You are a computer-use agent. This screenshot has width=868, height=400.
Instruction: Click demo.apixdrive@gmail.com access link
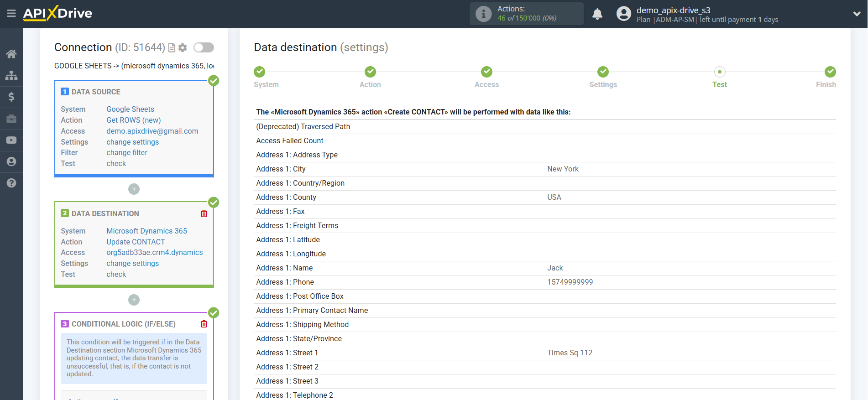click(x=152, y=131)
